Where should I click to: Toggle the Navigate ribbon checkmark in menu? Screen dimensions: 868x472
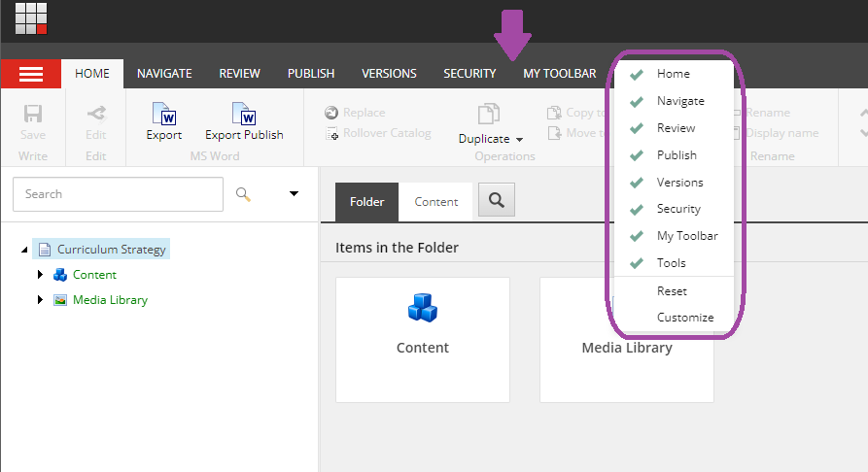[637, 101]
